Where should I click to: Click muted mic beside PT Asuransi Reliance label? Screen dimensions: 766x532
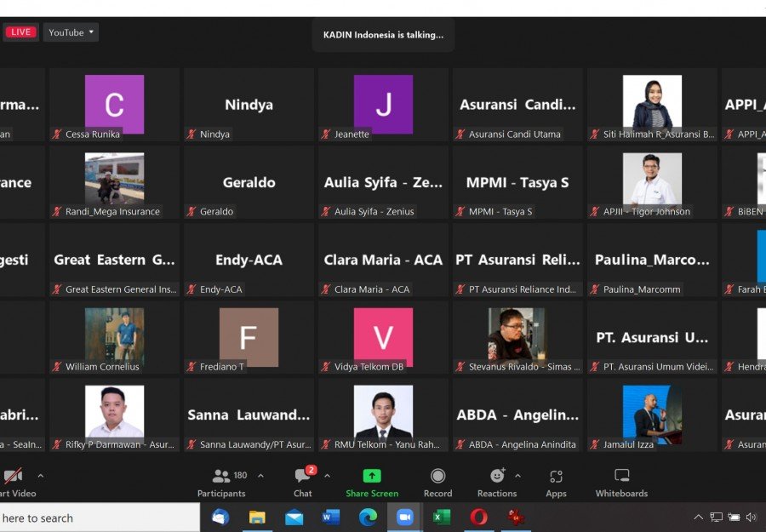(460, 289)
